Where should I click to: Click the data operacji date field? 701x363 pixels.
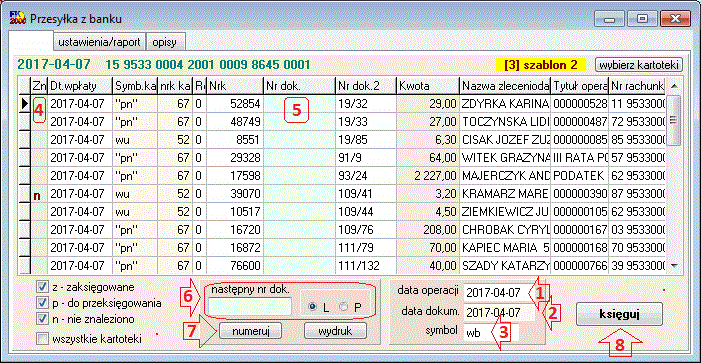coord(499,293)
